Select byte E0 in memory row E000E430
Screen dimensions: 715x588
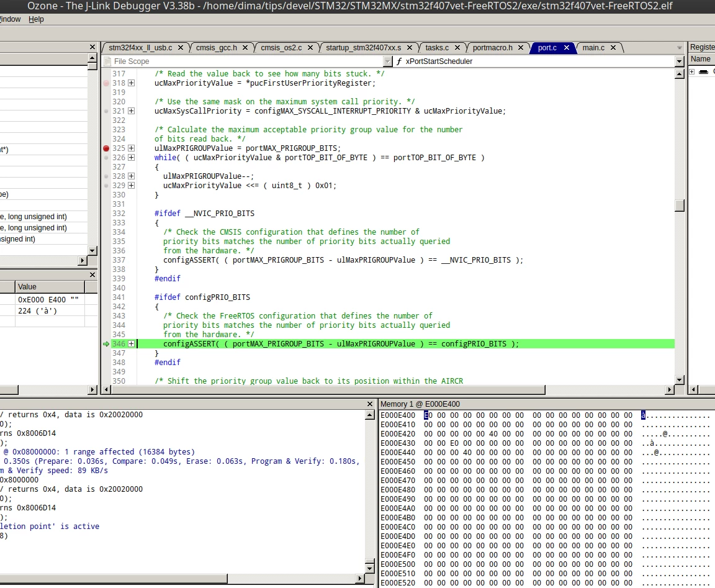pos(454,443)
